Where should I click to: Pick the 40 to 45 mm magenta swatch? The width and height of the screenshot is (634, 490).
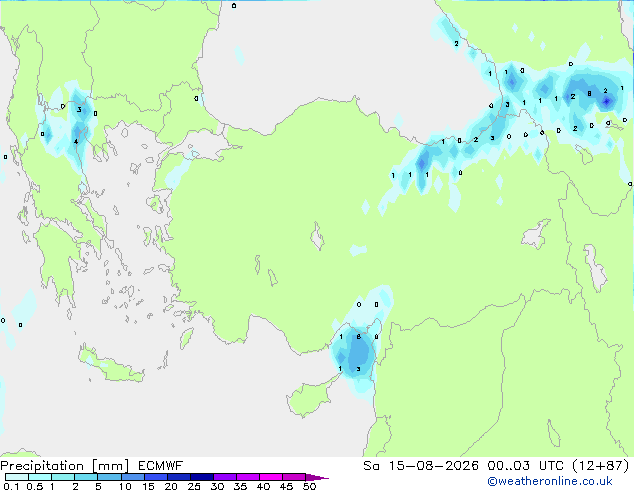271,477
